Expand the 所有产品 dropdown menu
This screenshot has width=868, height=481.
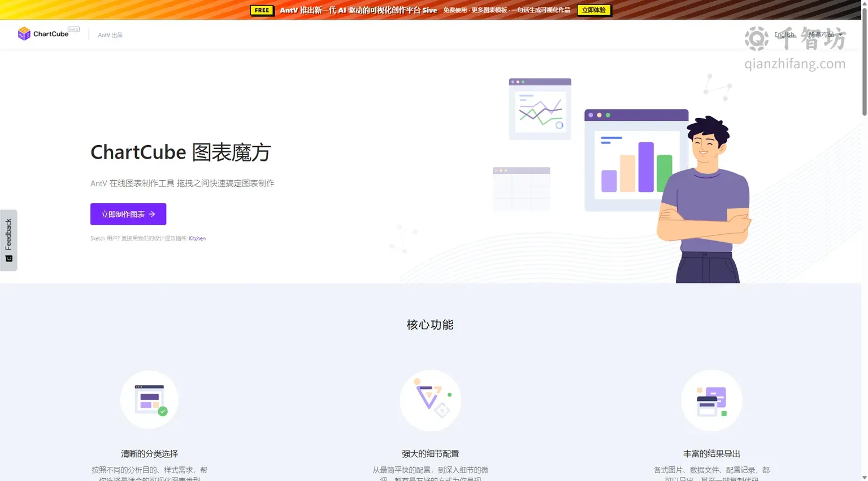click(x=825, y=34)
